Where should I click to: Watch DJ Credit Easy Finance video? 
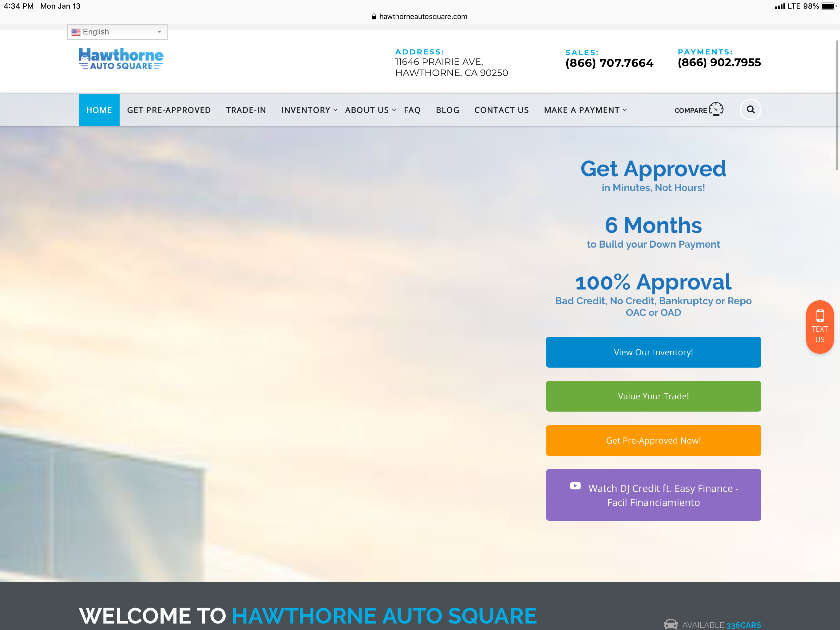pyautogui.click(x=653, y=495)
